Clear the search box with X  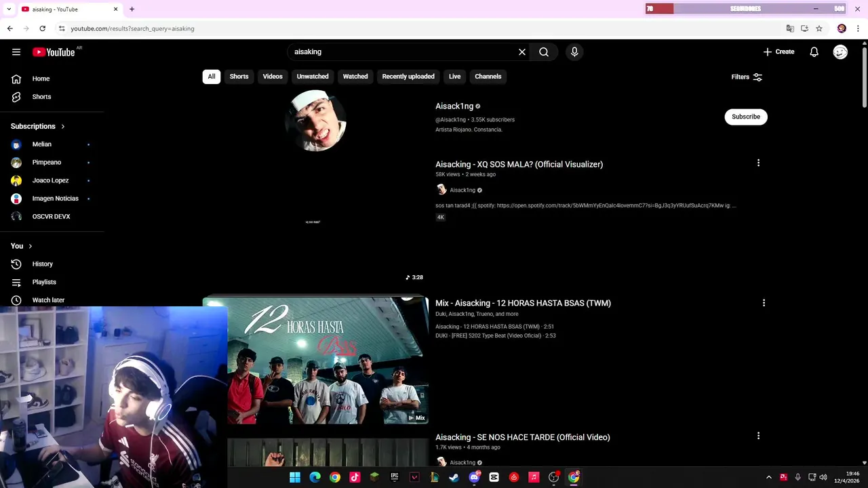522,52
